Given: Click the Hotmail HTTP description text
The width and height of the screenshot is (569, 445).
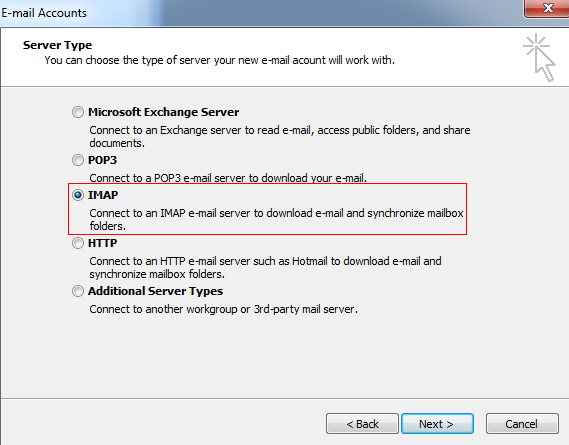Looking at the screenshot, I should (x=265, y=268).
